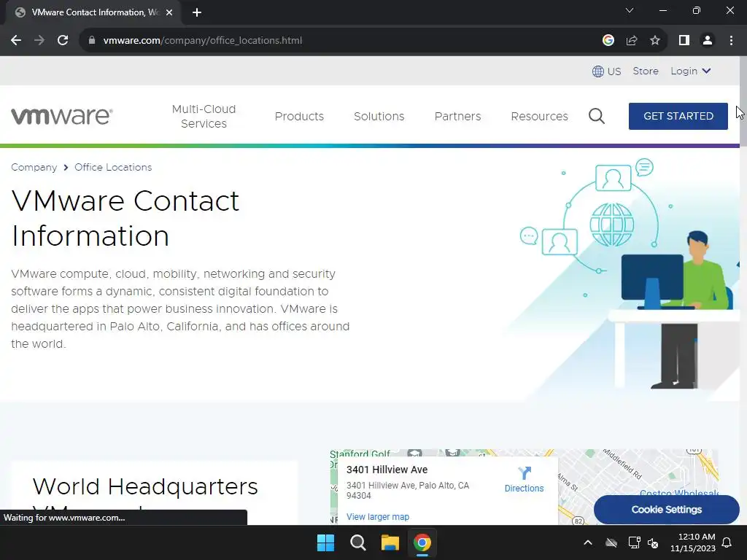The width and height of the screenshot is (747, 560).
Task: Open the Solutions menu
Action: [379, 116]
